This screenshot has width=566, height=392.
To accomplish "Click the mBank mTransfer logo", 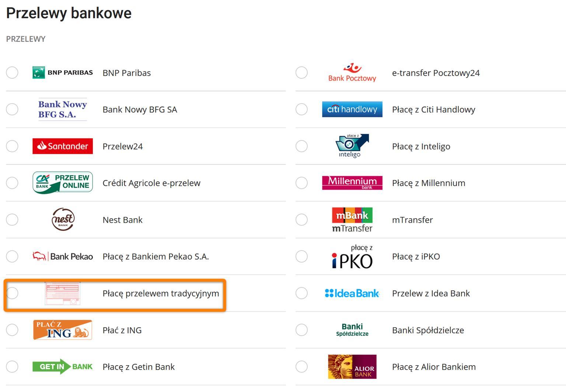I will tap(352, 220).
